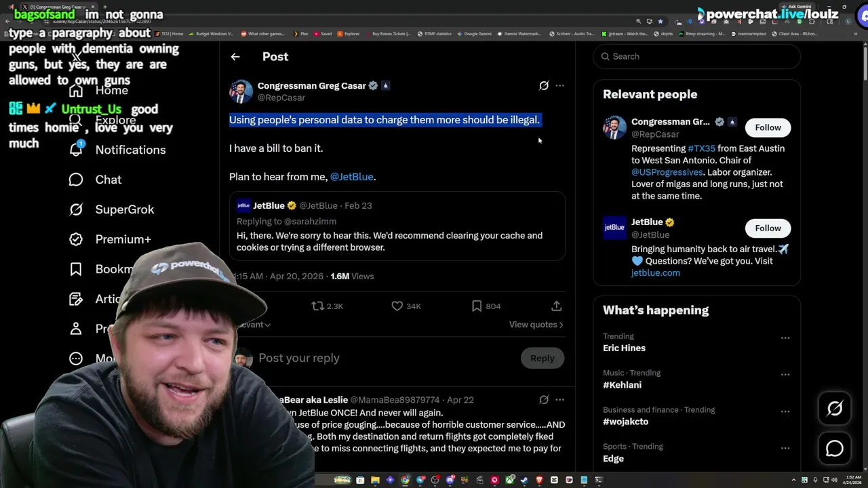
Task: Open File Explorer from the taskbar
Action: click(375, 480)
